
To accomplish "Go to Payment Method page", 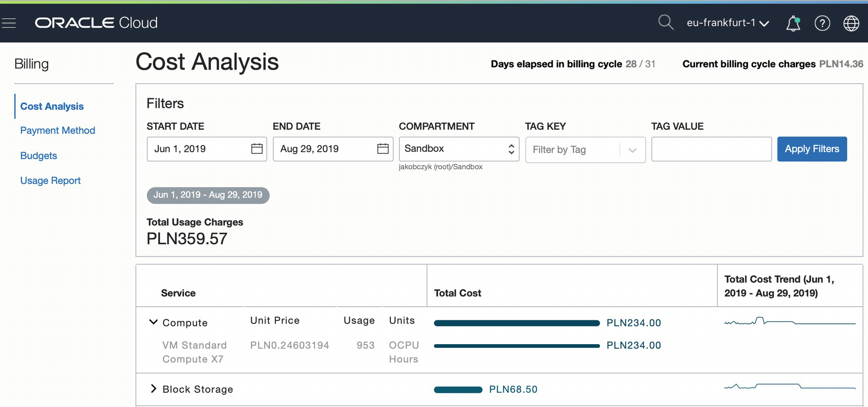I will click(58, 130).
